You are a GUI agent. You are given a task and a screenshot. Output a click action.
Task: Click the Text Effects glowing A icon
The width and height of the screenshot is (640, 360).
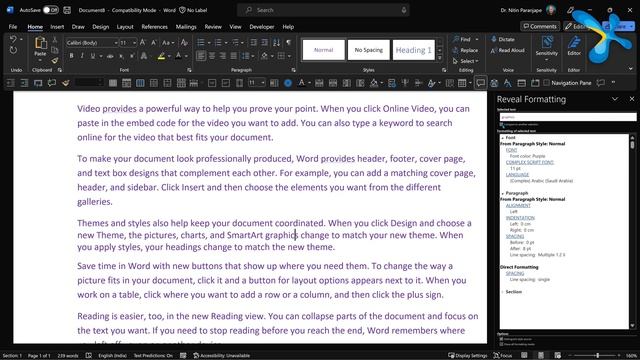144,56
